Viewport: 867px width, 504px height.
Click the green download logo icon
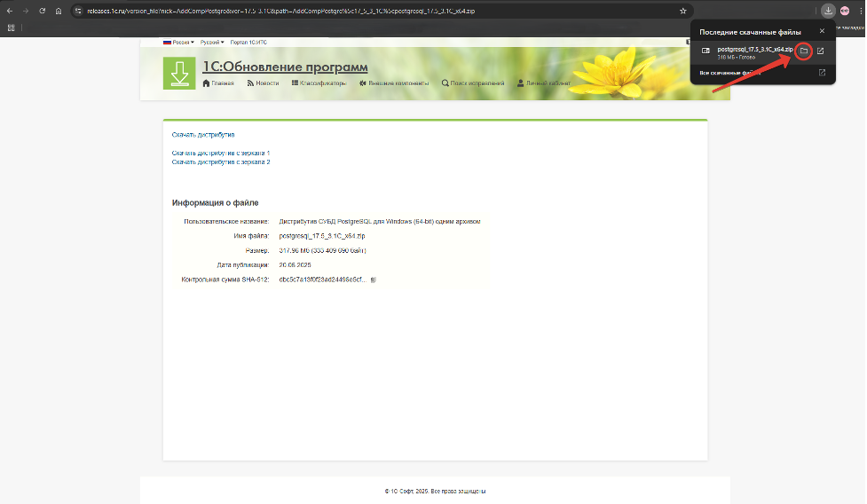pos(179,74)
